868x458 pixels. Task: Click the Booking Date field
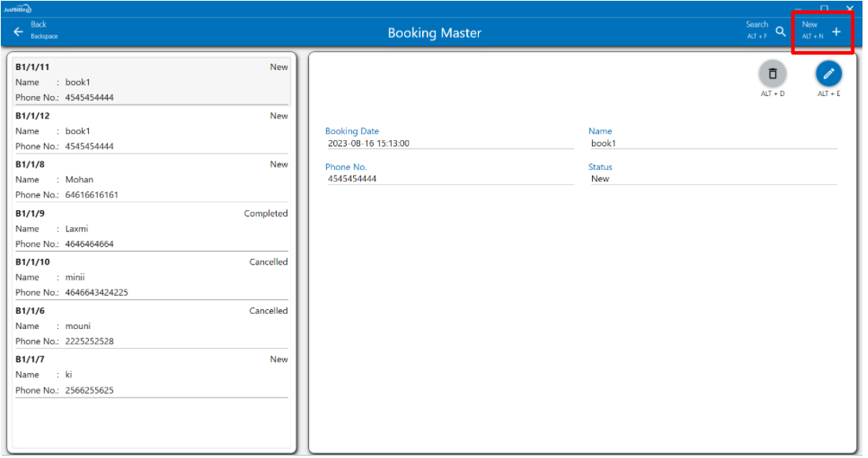pyautogui.click(x=449, y=143)
